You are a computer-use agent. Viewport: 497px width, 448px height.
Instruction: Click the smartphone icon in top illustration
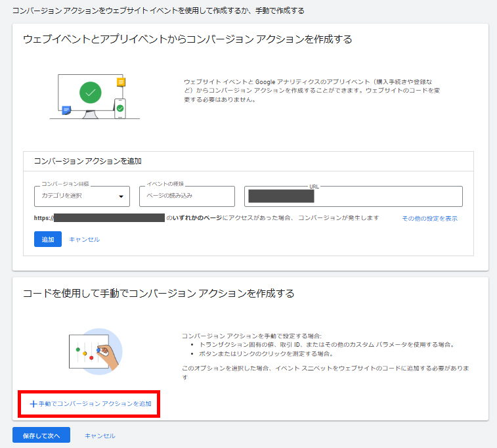[119, 108]
